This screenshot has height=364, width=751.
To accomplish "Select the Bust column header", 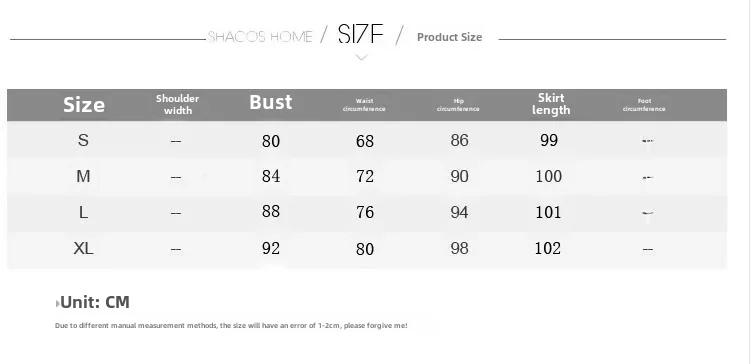I will (x=271, y=102).
